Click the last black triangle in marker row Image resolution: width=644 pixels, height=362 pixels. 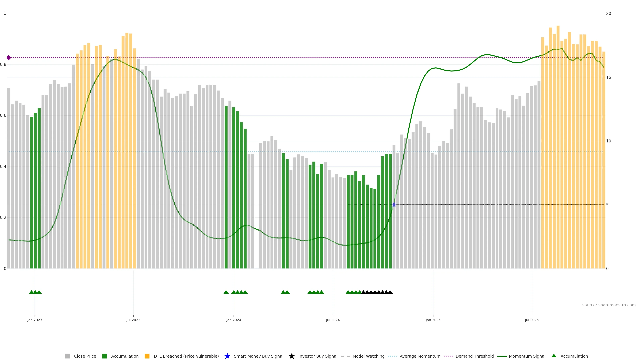point(390,292)
